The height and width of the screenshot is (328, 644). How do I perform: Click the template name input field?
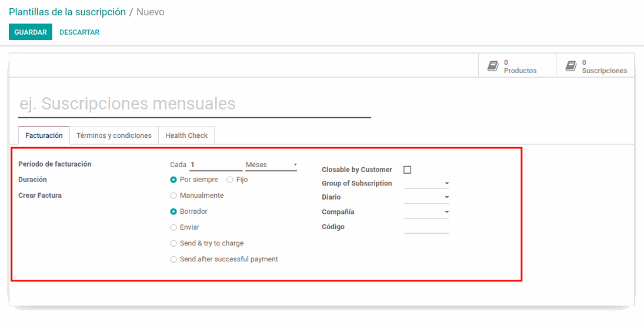click(195, 104)
